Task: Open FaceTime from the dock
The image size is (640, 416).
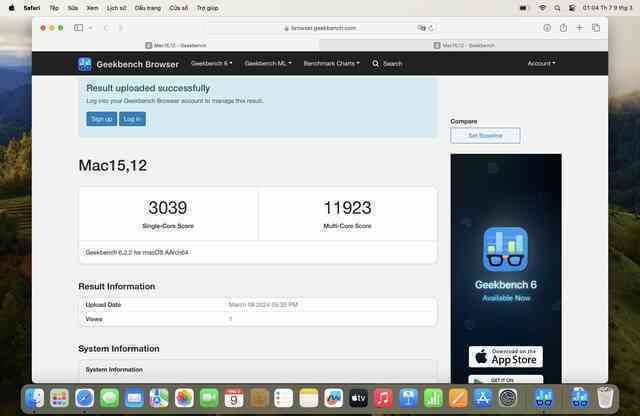Action: tap(209, 398)
